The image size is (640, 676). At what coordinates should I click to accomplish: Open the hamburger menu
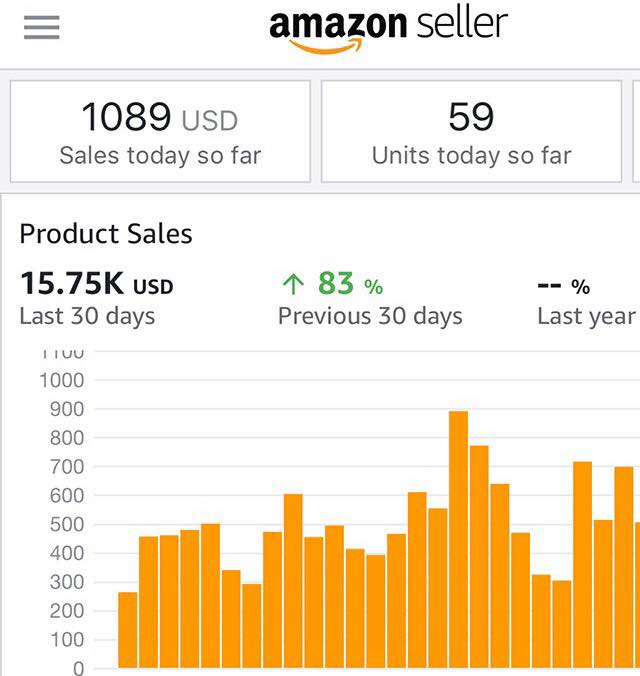point(41,27)
